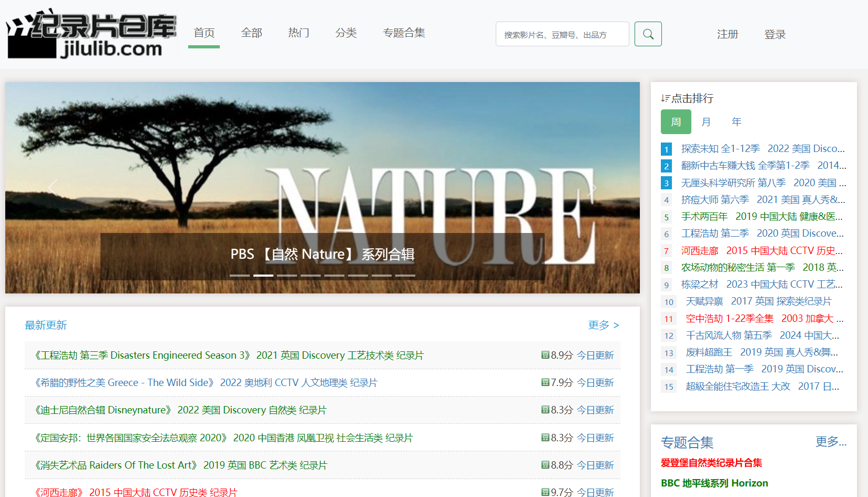868x497 pixels.
Task: Switch ranking to 月 (monthly) tab
Action: pyautogui.click(x=706, y=122)
